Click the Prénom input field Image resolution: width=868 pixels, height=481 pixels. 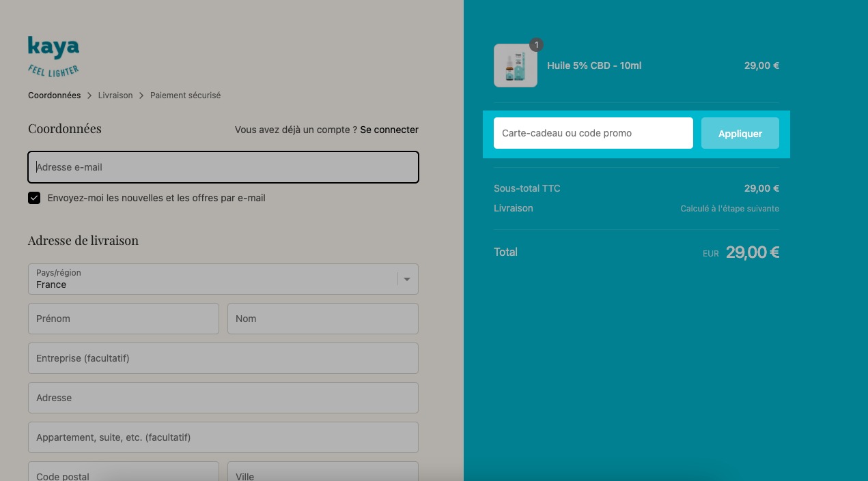[x=124, y=319]
